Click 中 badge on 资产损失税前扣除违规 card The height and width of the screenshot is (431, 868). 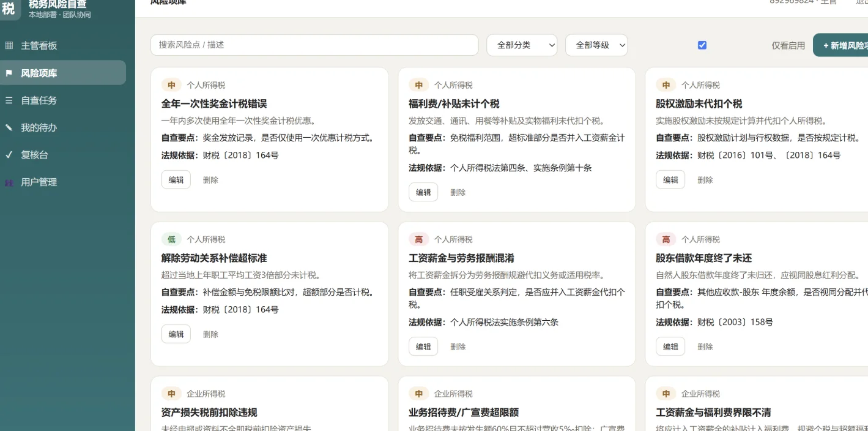click(x=172, y=394)
